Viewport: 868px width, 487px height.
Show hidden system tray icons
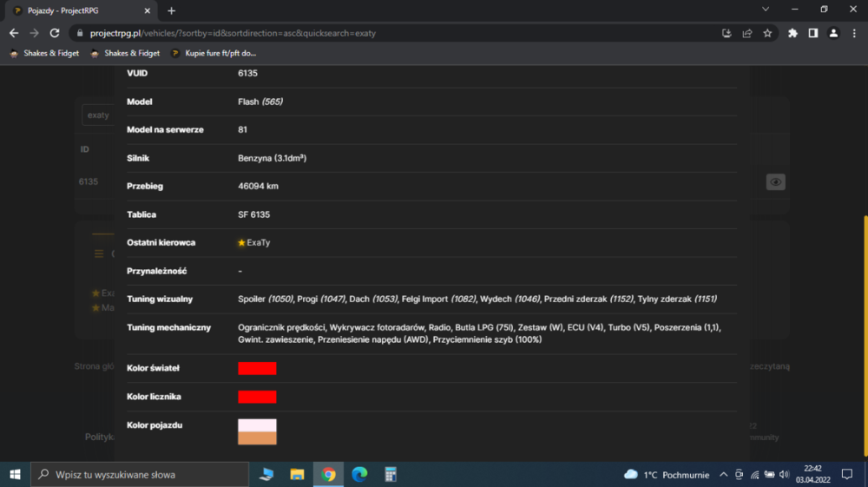(x=723, y=474)
